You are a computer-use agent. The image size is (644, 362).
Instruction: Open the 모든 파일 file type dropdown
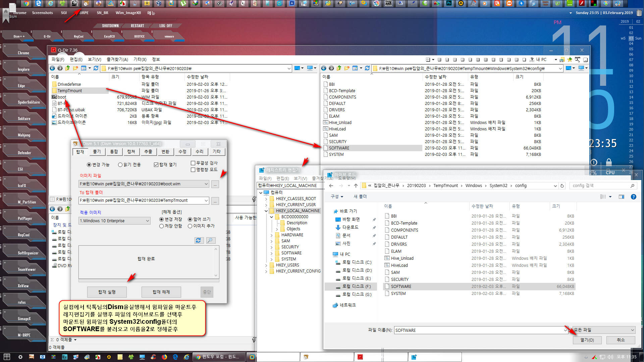(604, 330)
